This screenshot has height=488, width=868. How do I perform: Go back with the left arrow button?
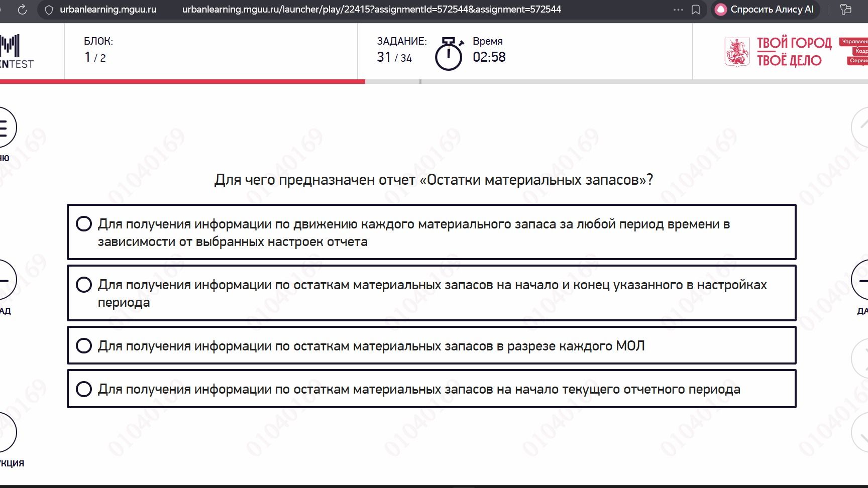(5, 280)
